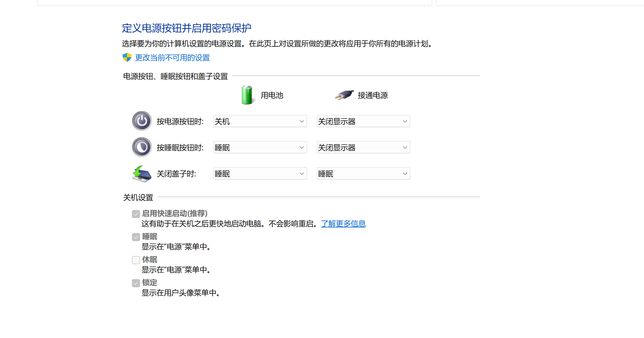Open sleep button on-battery dropdown
644x338 pixels.
[x=260, y=147]
